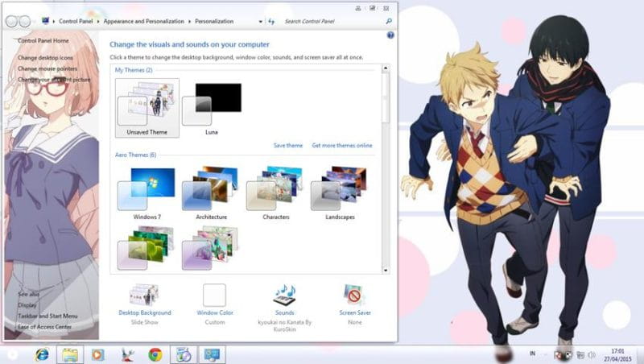The height and width of the screenshot is (364, 644).
Task: Expand the breadcrumb arrow after Appearance and Personalization
Action: pos(189,22)
